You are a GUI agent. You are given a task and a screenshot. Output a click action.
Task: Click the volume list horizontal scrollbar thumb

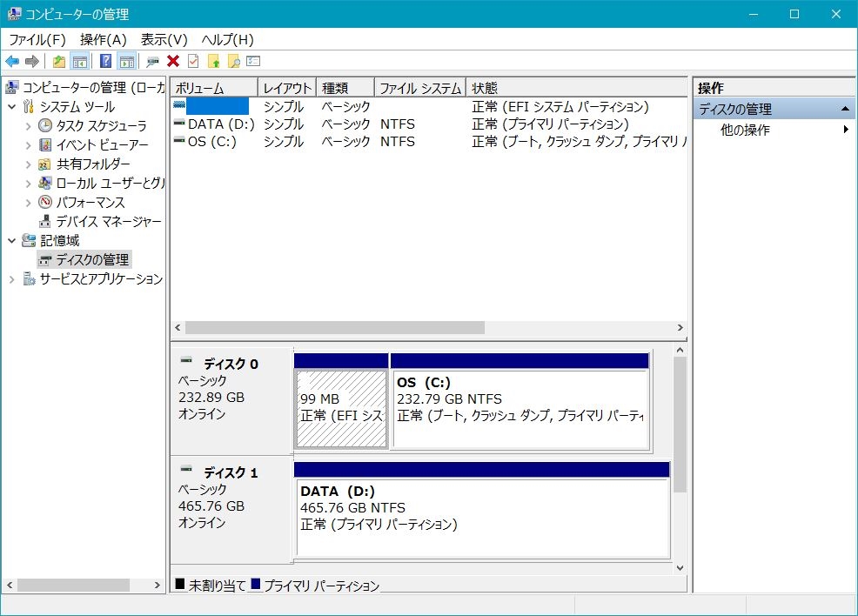coord(335,328)
